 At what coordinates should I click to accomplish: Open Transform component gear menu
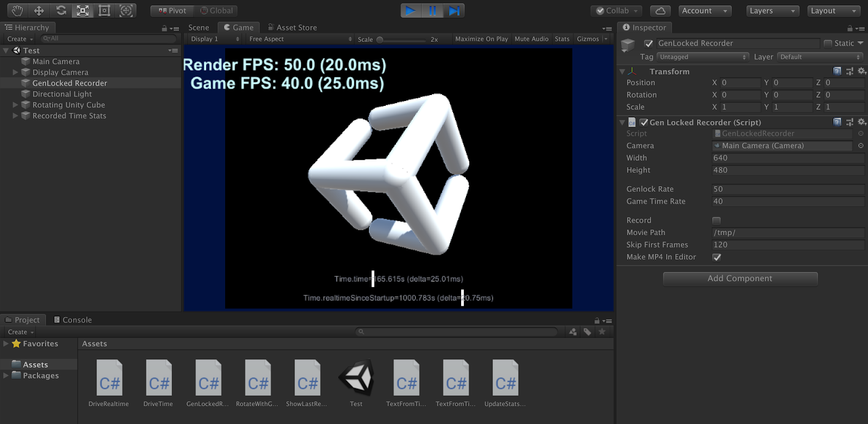point(861,71)
